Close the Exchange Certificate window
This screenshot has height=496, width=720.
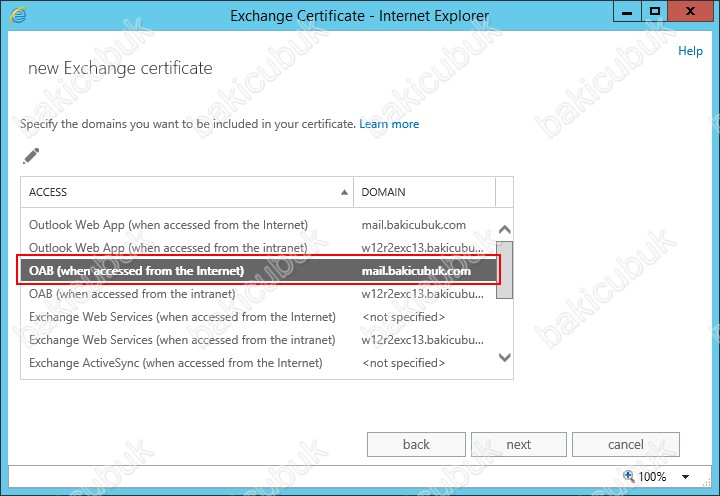coord(690,11)
